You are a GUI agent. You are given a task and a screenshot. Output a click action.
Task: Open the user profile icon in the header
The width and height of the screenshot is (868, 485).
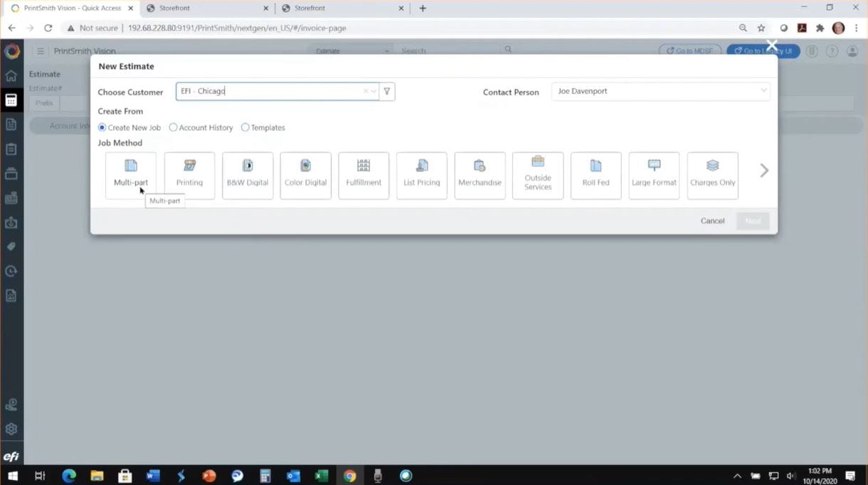point(852,51)
